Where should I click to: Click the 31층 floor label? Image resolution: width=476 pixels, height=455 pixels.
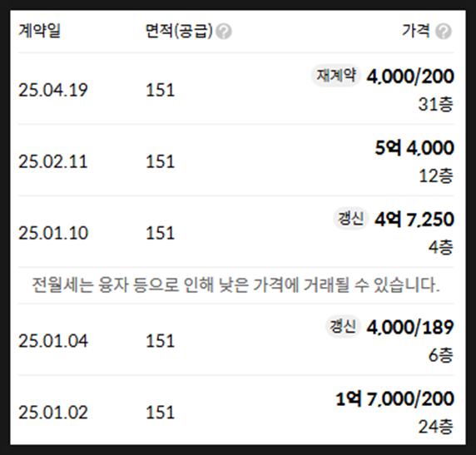coord(435,105)
